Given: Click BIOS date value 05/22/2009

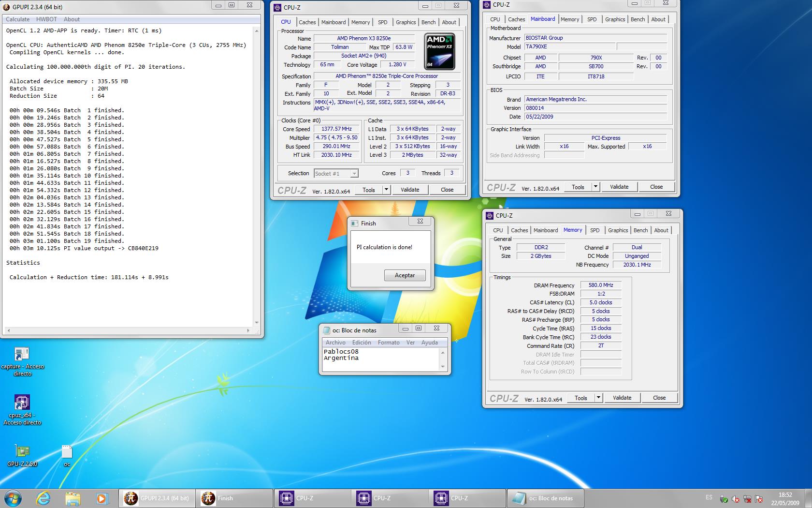Looking at the screenshot, I should point(595,117).
